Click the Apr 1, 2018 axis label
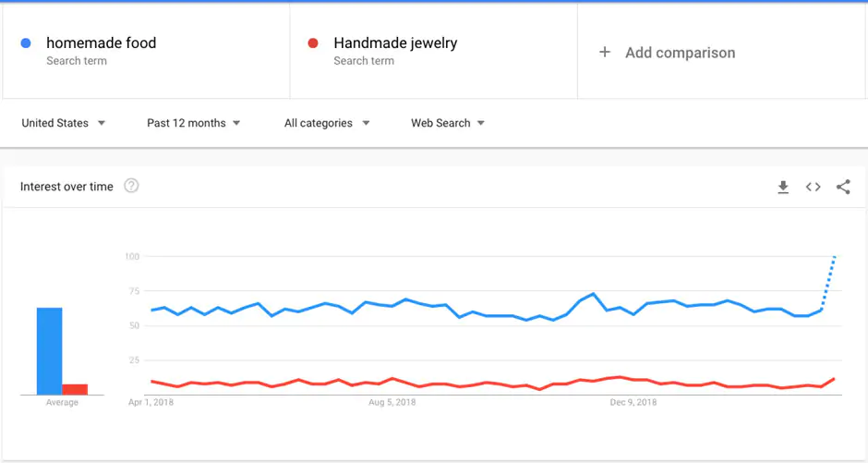Screen dimensions: 868x463 click(151, 403)
